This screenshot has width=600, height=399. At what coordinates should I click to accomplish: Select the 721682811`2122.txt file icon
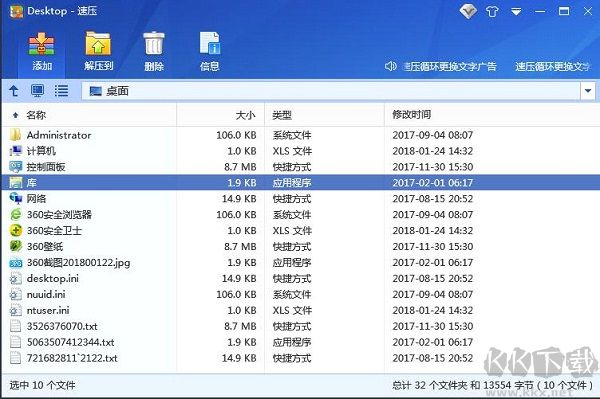(15, 358)
